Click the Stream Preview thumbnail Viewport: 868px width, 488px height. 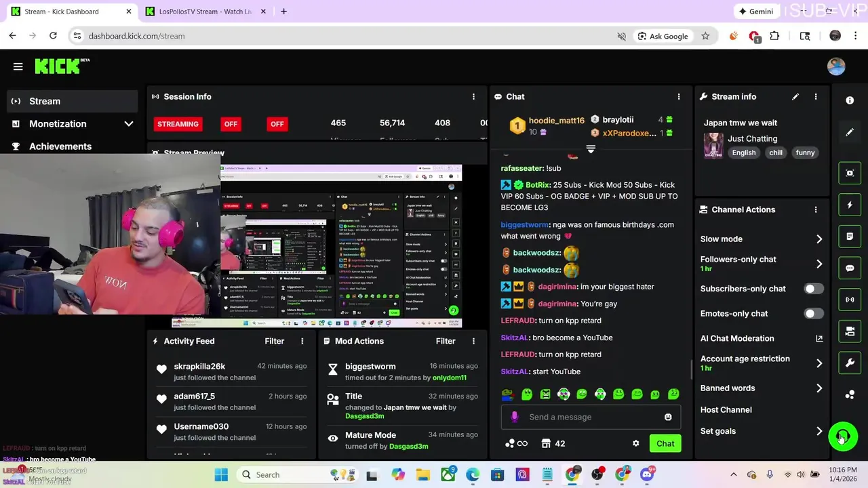click(341, 246)
